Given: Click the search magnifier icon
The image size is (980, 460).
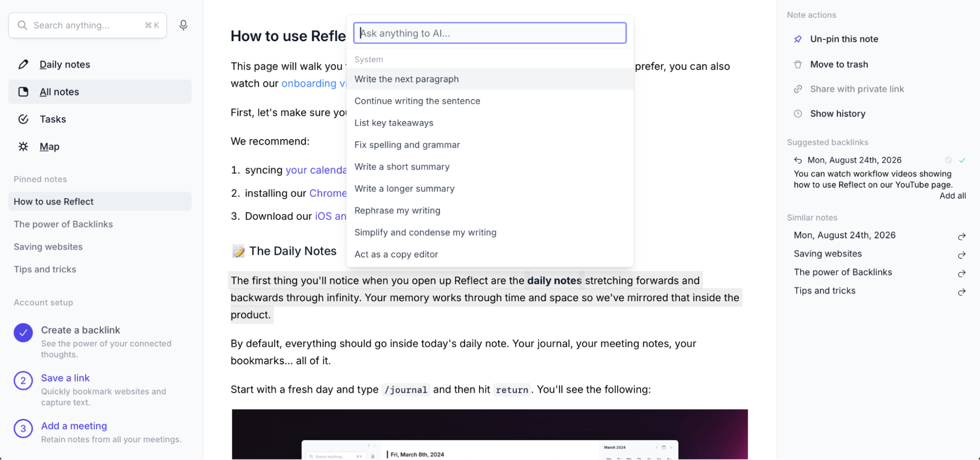Looking at the screenshot, I should pyautogui.click(x=22, y=25).
